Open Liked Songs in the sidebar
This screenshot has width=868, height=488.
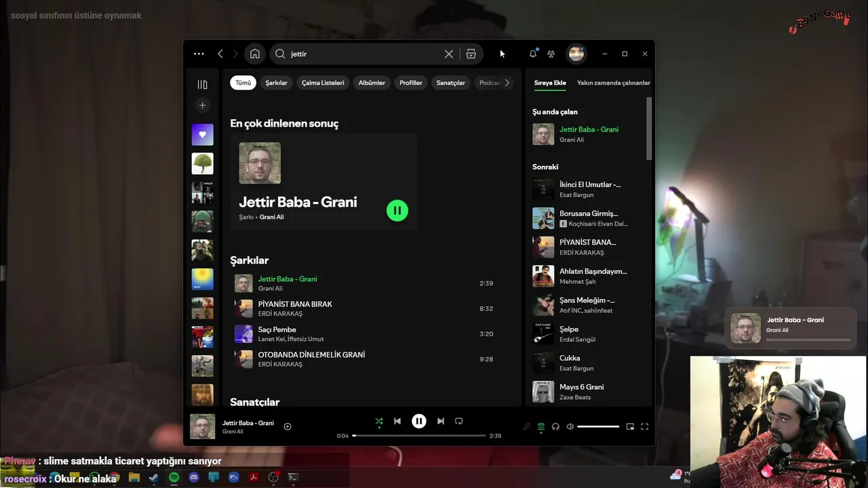tap(202, 134)
